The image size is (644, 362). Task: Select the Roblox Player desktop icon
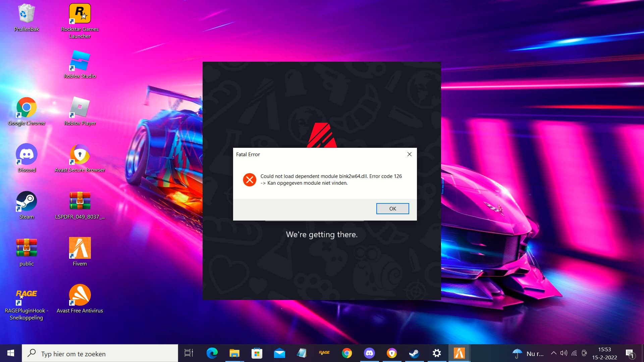(x=80, y=111)
